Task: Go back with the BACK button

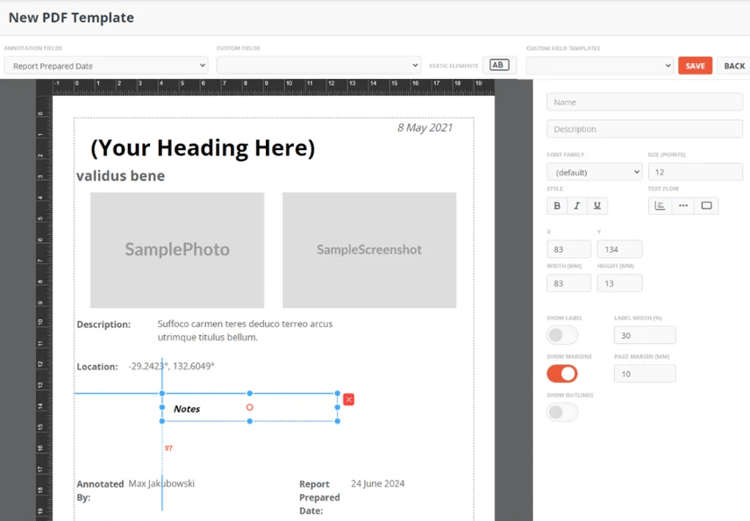Action: pos(734,66)
